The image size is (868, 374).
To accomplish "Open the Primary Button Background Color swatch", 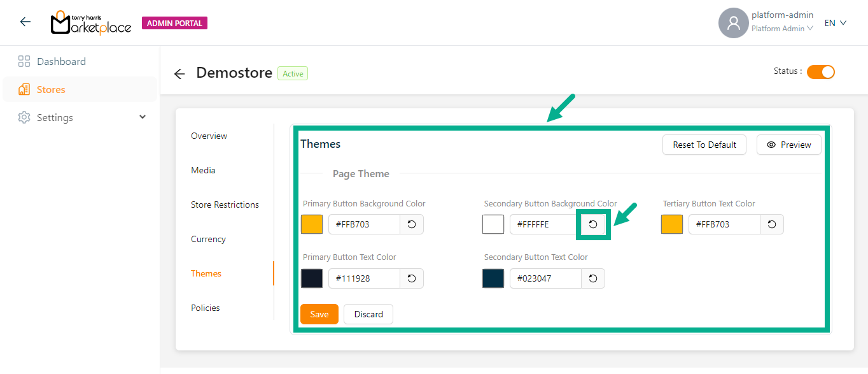I will click(312, 224).
